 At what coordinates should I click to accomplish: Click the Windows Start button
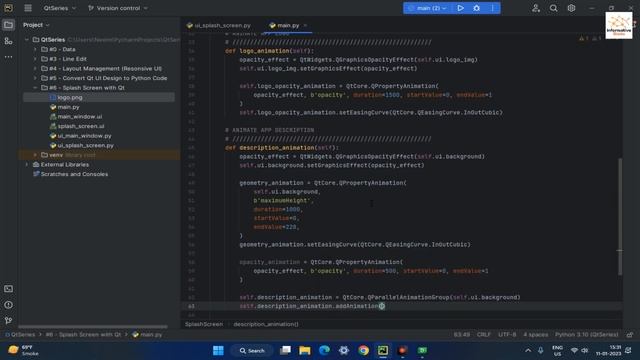pyautogui.click(x=218, y=350)
